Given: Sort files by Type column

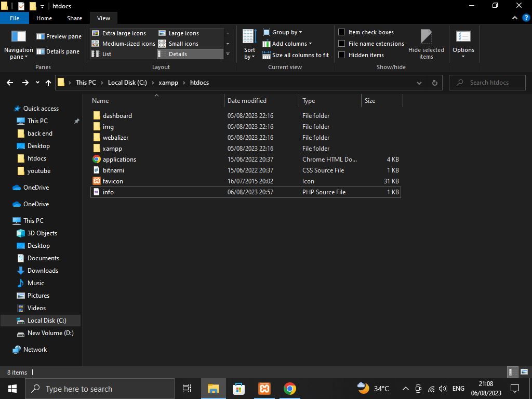Looking at the screenshot, I should coord(330,101).
